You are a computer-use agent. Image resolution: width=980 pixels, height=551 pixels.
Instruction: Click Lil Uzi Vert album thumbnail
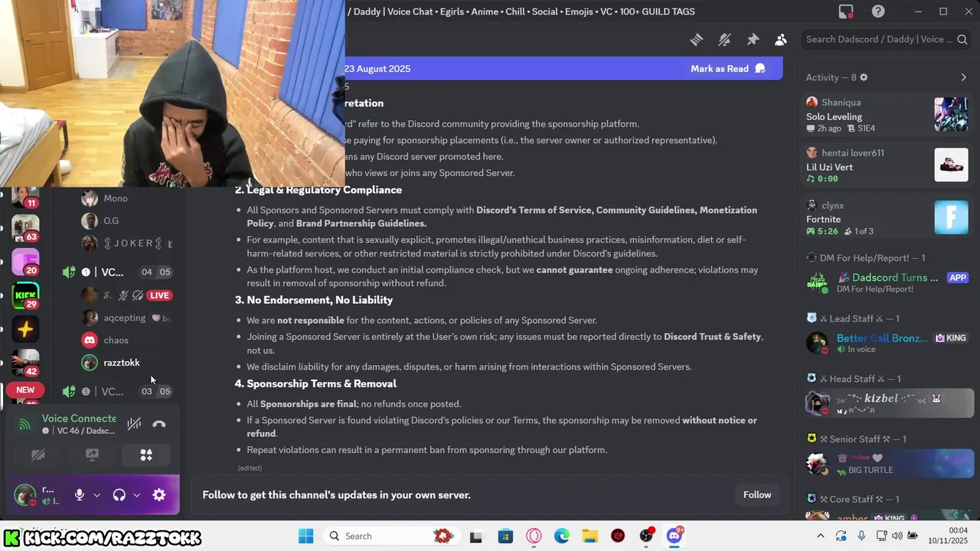click(951, 165)
